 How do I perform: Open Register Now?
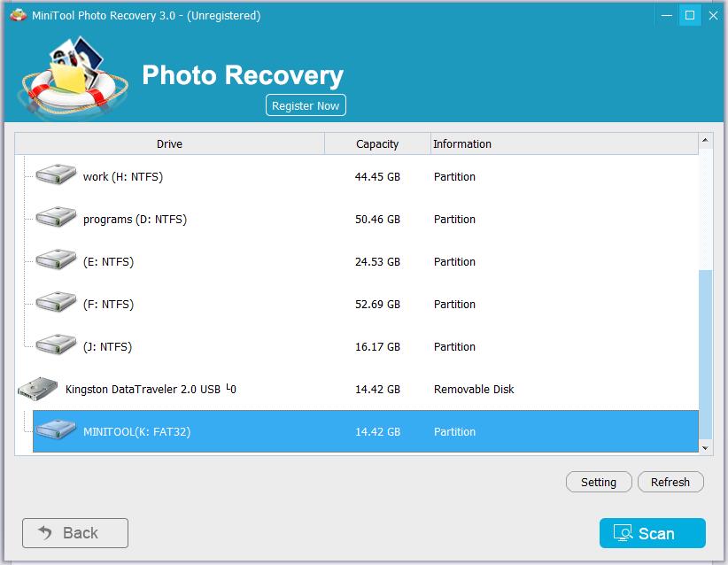pos(306,105)
